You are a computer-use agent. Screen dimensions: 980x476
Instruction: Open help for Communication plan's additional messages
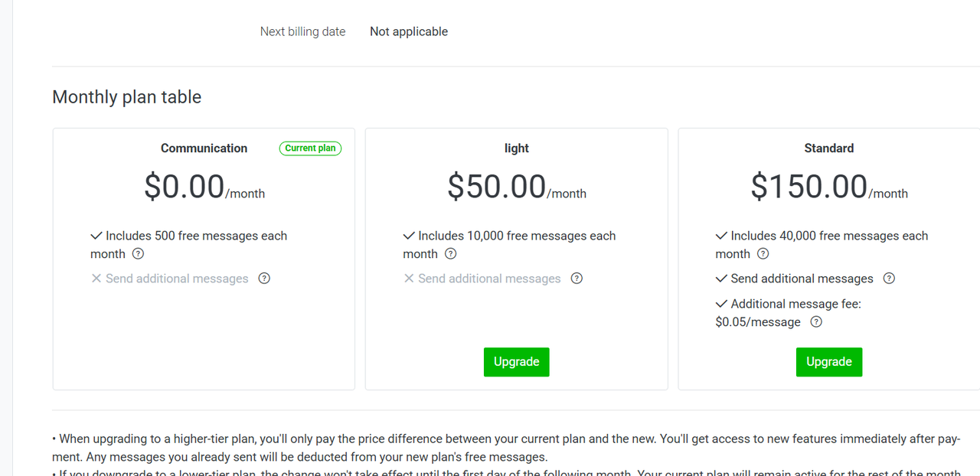click(x=264, y=279)
